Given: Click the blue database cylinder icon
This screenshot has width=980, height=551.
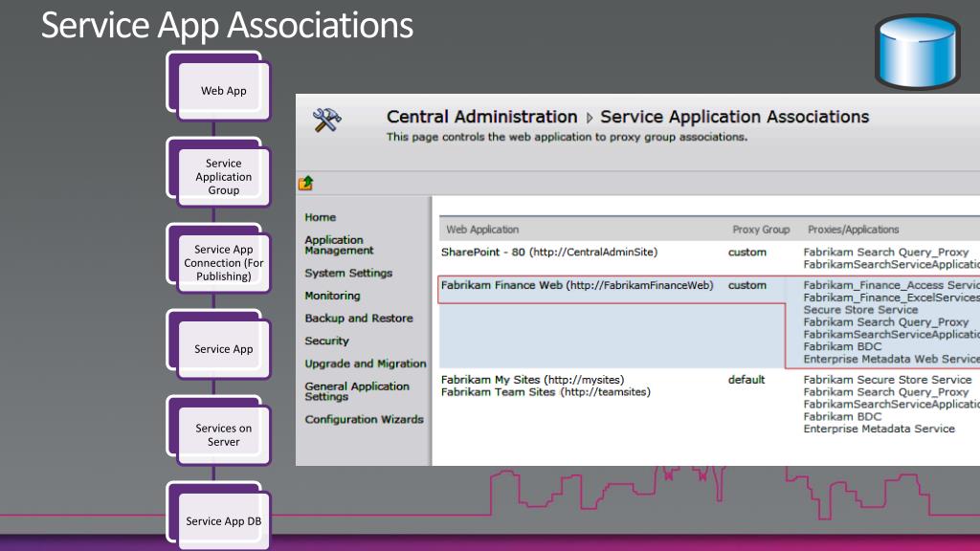Looking at the screenshot, I should pos(918,52).
